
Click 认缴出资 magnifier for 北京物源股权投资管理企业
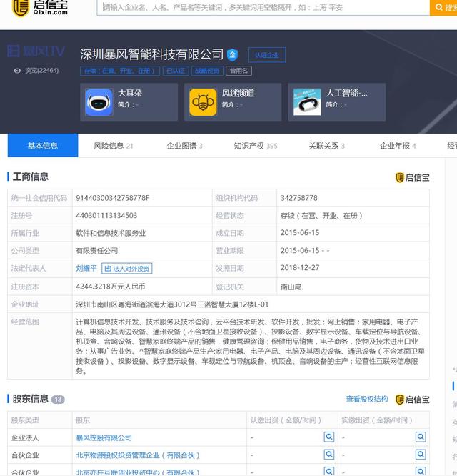pos(329,455)
